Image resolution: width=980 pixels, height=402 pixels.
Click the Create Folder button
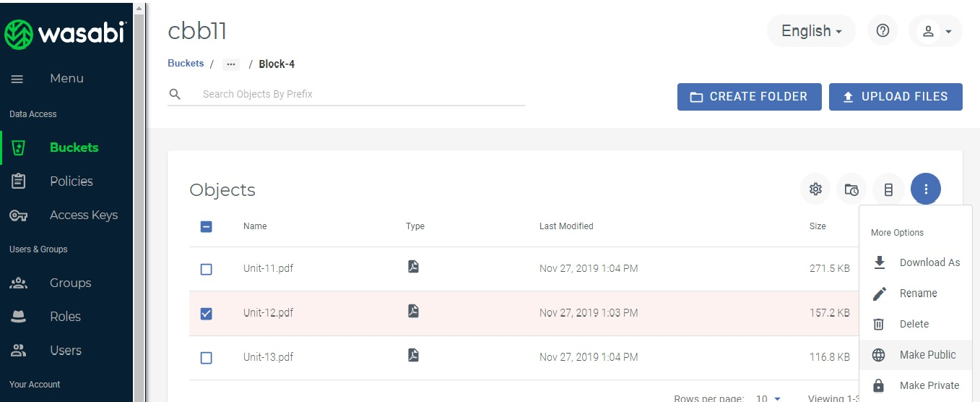click(x=749, y=97)
